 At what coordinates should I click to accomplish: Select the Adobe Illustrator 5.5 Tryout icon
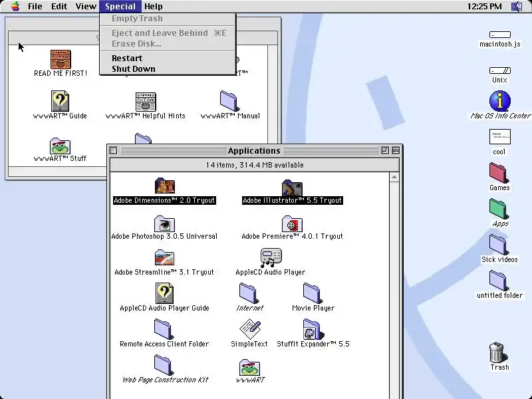(292, 188)
